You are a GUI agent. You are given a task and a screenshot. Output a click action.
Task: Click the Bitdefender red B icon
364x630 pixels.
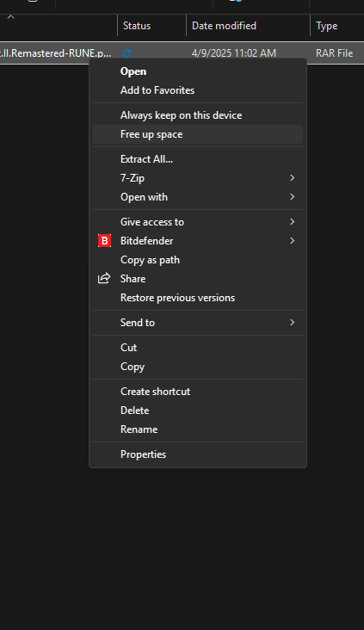pyautogui.click(x=104, y=241)
